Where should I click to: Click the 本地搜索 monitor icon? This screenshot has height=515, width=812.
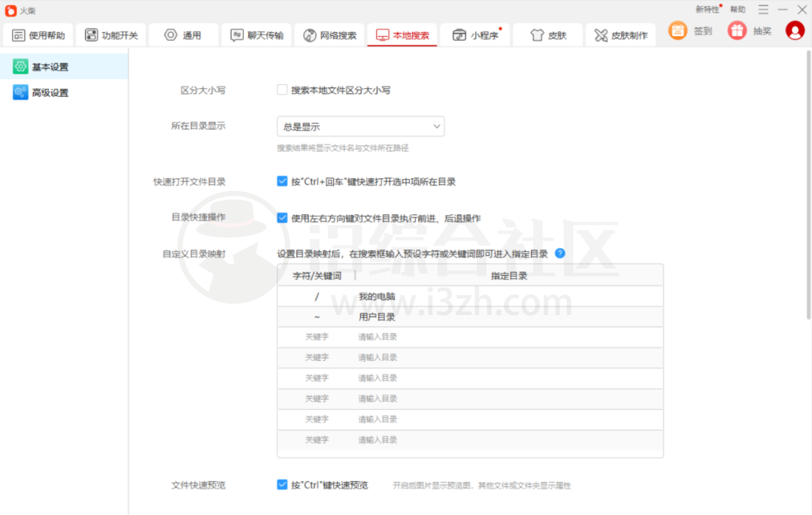382,35
